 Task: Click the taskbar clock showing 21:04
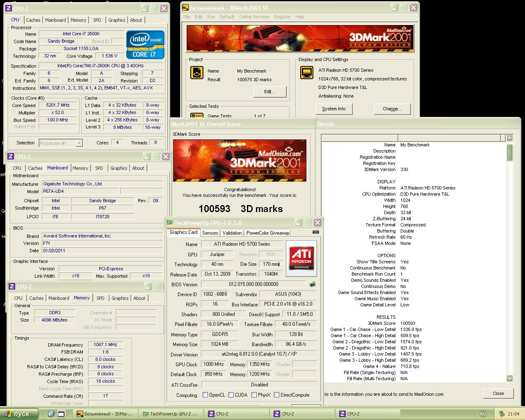point(513,414)
